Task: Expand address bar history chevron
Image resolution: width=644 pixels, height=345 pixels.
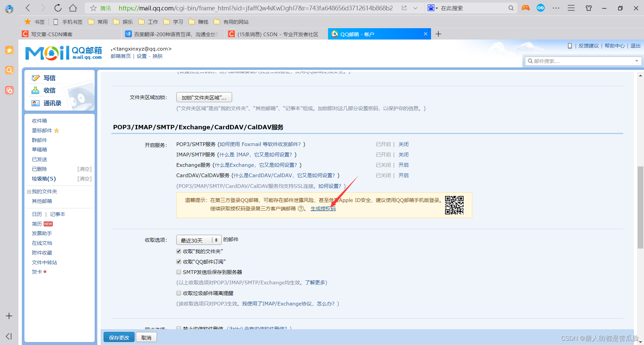Action: (x=415, y=8)
